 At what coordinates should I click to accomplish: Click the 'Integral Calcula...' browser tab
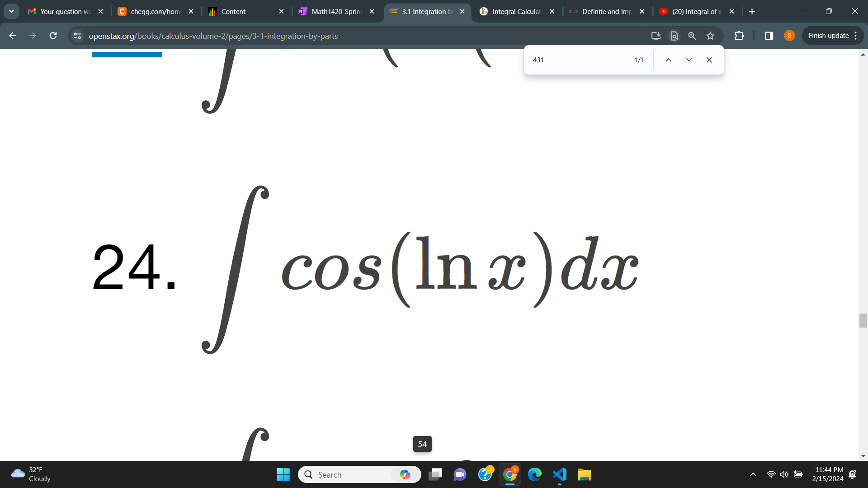click(516, 12)
